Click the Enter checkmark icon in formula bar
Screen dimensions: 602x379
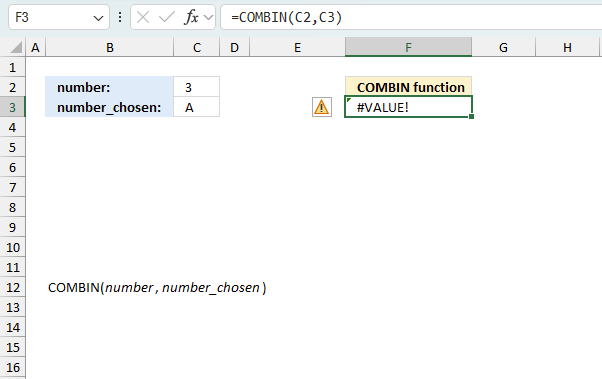click(x=167, y=17)
